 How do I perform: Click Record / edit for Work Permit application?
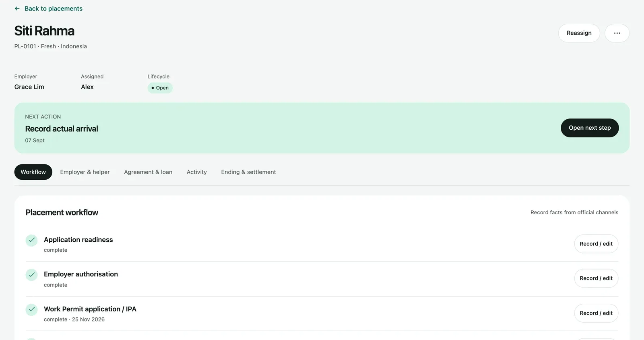pos(596,313)
